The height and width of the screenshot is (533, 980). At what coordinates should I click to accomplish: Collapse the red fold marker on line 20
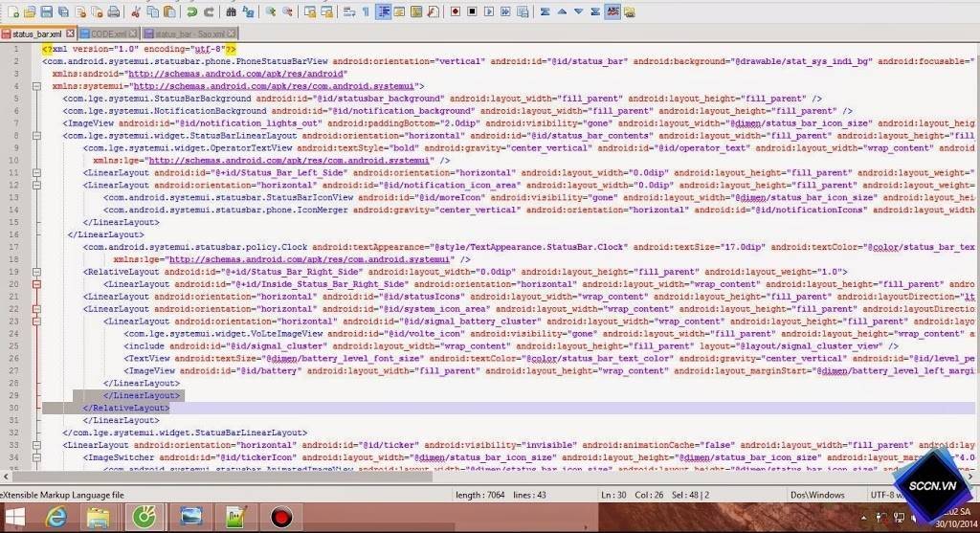(x=37, y=284)
